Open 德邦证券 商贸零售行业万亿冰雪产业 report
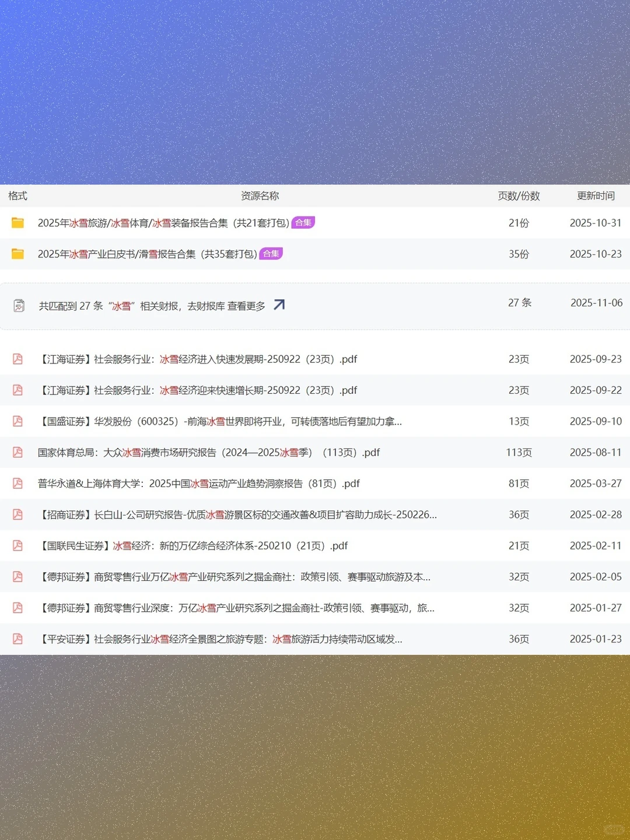The image size is (630, 840). click(x=234, y=577)
